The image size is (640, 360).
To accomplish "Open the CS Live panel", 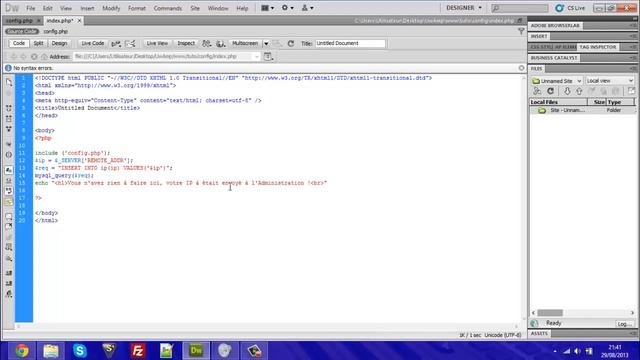I will [x=570, y=8].
